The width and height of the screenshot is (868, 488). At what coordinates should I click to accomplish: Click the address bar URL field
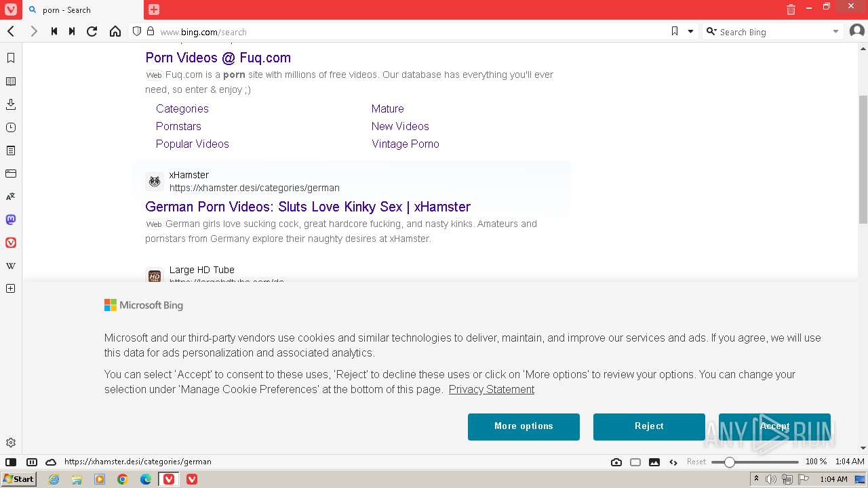[x=412, y=31]
